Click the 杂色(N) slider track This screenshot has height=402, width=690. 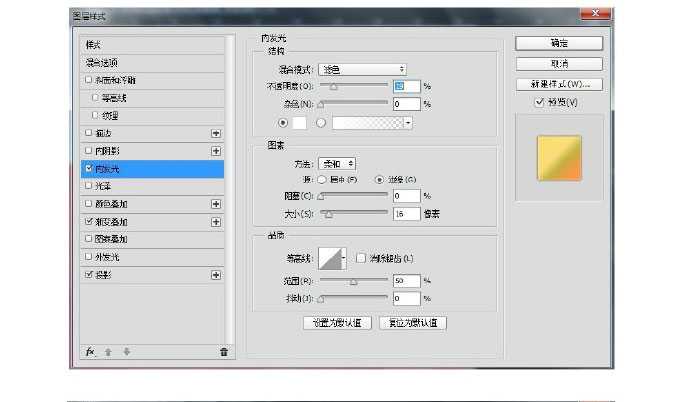pyautogui.click(x=353, y=102)
